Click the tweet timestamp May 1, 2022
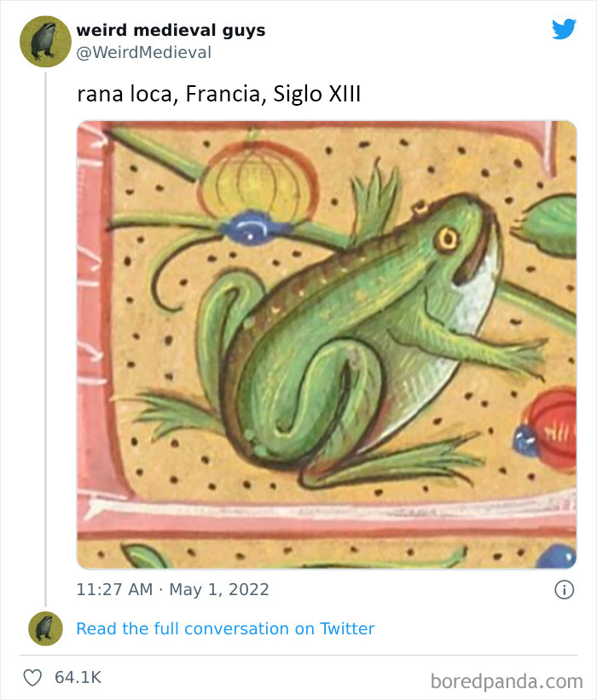597x700 pixels. pyautogui.click(x=171, y=588)
